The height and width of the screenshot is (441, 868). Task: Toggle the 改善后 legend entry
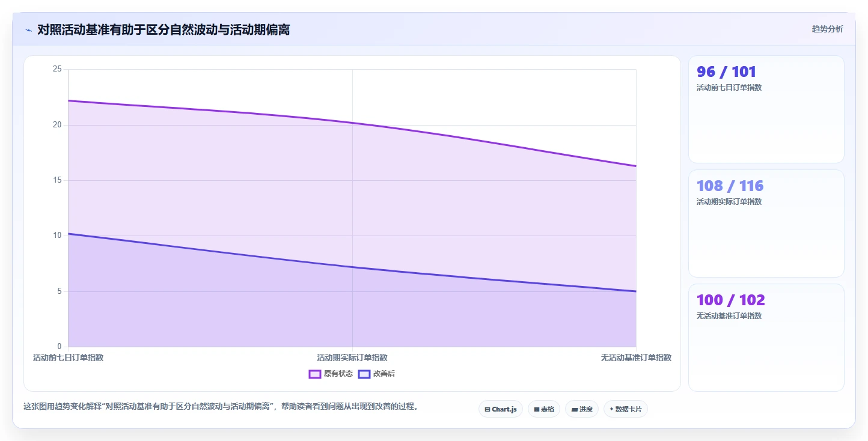(376, 374)
